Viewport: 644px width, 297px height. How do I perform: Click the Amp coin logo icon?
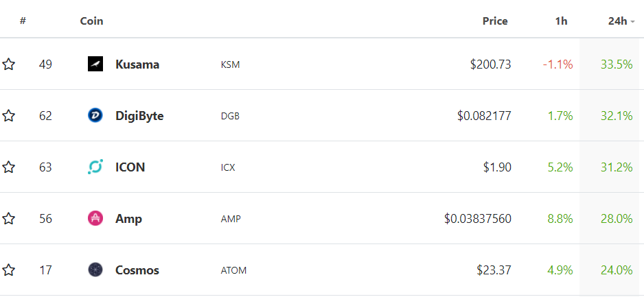click(x=95, y=219)
